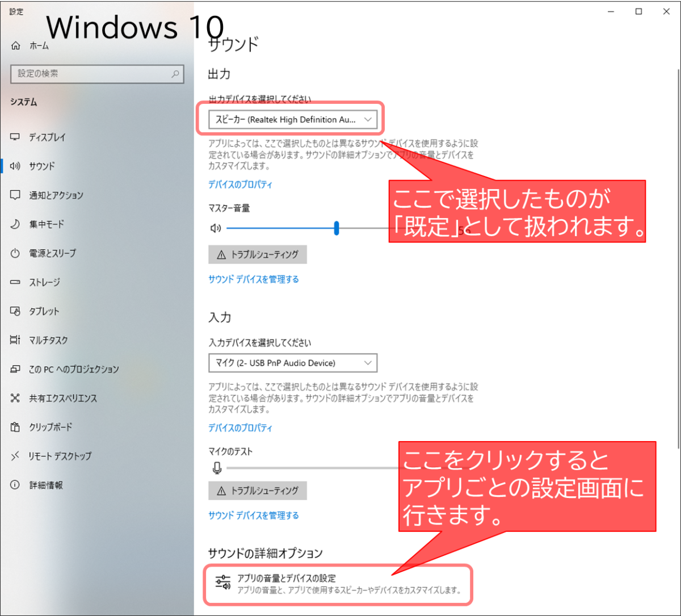The height and width of the screenshot is (616, 681).
Task: Go to 通知とアクション settings
Action: (x=96, y=195)
